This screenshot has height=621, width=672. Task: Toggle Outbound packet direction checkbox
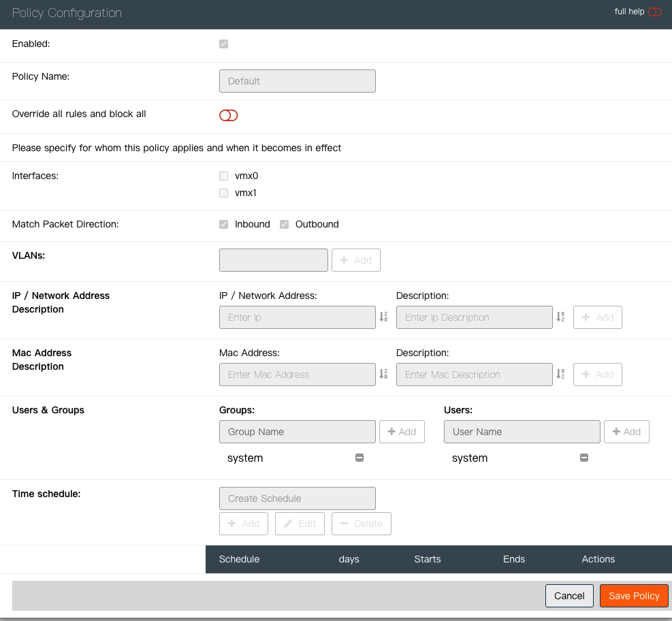pos(284,224)
